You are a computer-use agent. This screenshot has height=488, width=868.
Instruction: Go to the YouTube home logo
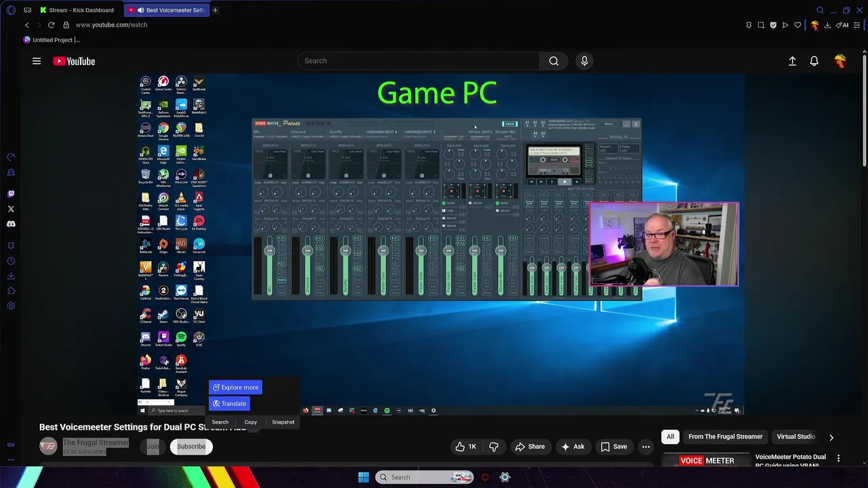[74, 61]
